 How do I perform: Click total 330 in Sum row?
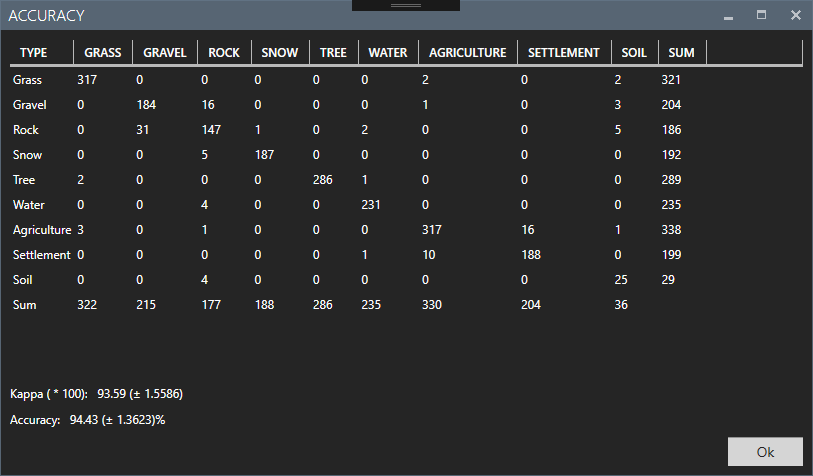tap(432, 304)
